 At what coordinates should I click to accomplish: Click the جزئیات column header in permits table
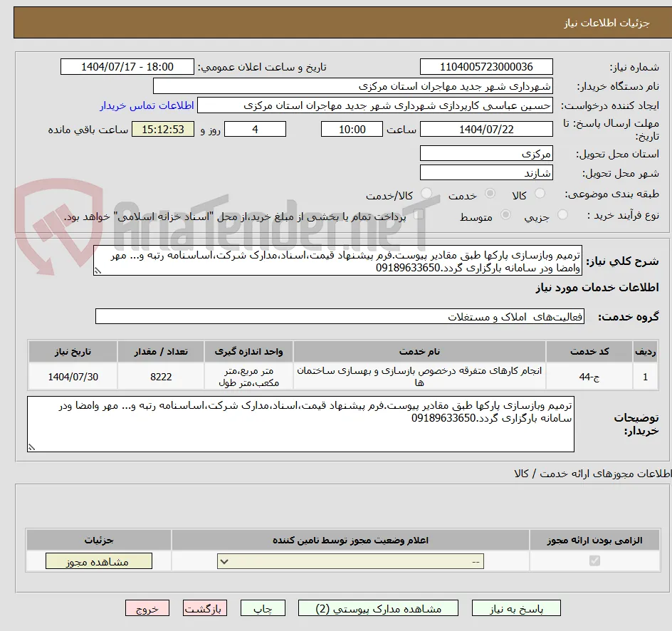[99, 540]
